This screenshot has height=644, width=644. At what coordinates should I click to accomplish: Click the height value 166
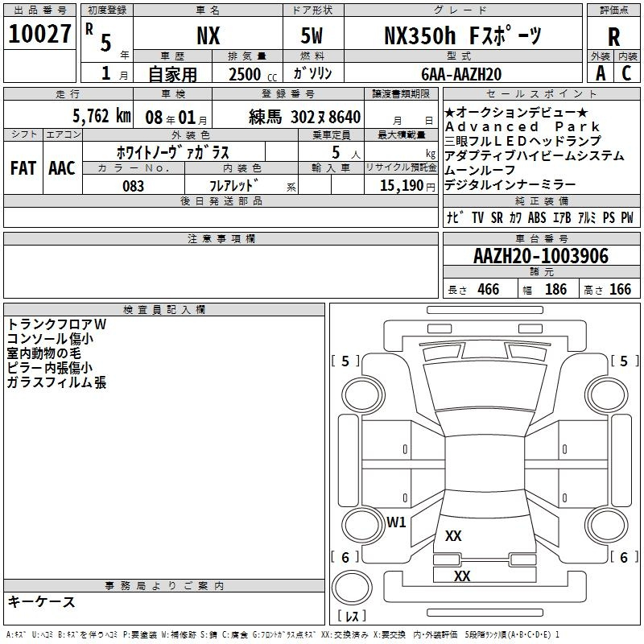620,290
